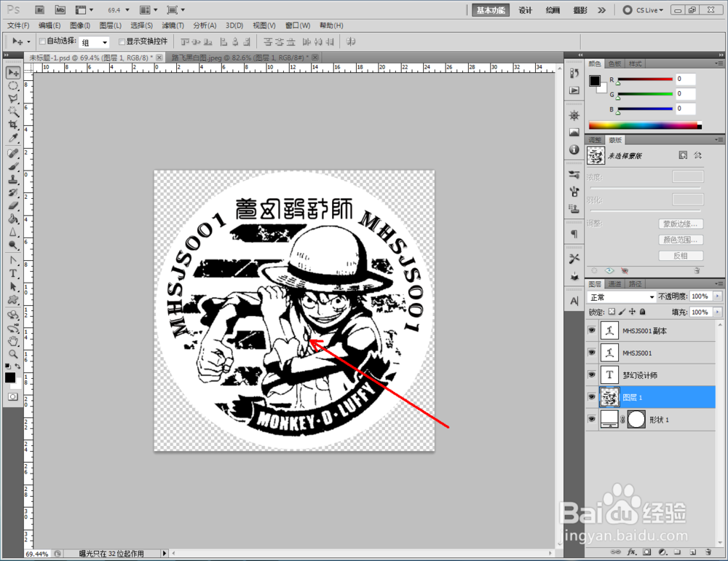Select the Path Selection tool
728x561 pixels.
point(13,286)
